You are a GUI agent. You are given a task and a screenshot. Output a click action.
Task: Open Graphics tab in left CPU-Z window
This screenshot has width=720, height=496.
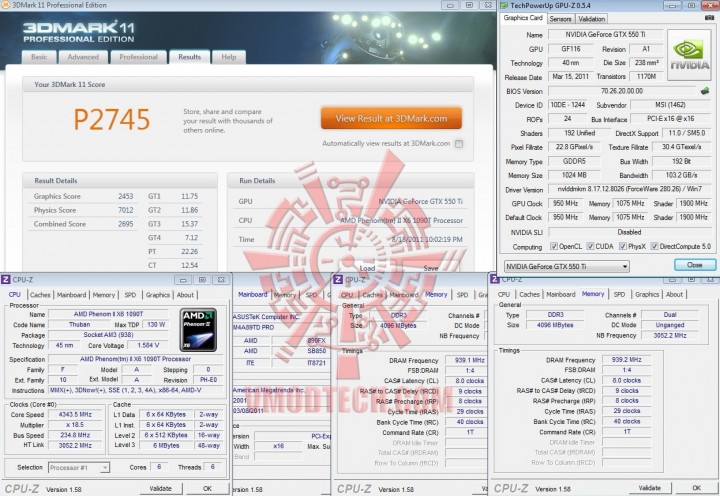tap(158, 295)
